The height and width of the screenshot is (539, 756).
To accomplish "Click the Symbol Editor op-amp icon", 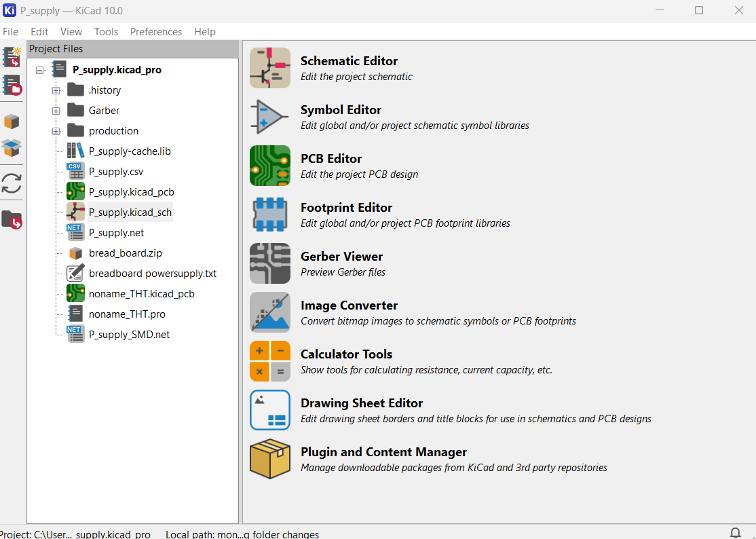I will (x=270, y=117).
